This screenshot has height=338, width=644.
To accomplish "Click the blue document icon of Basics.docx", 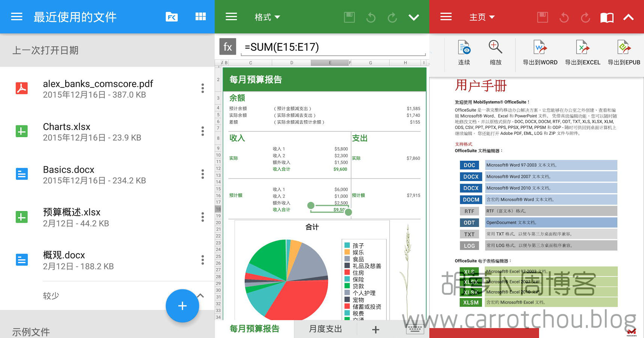I will [21, 174].
